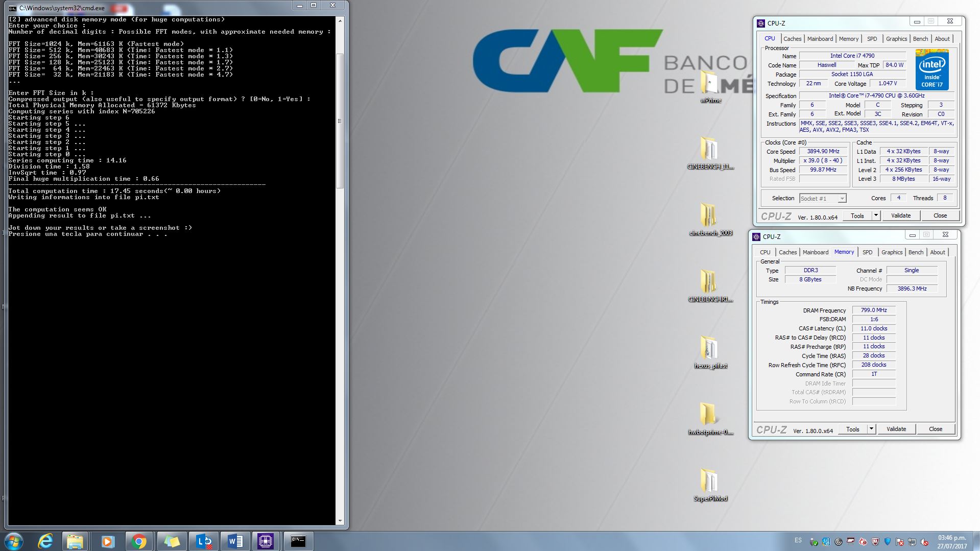
Task: Select the cinebench_2003 folder icon
Action: (710, 220)
